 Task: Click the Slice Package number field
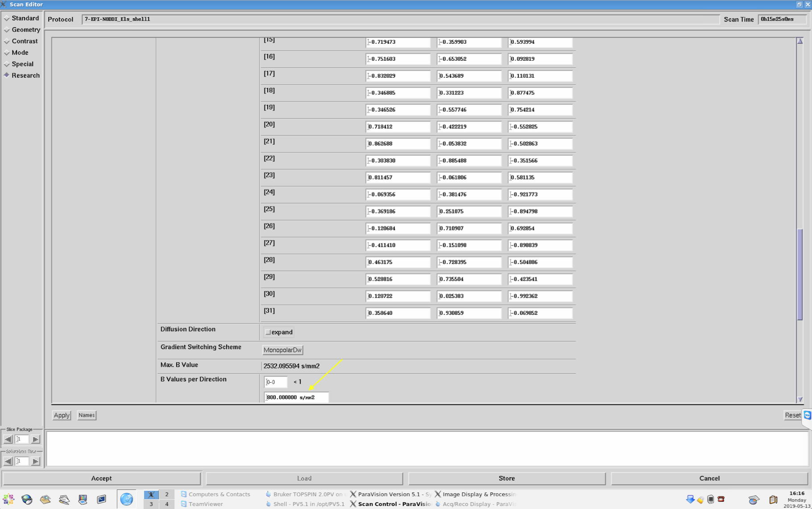(22, 439)
